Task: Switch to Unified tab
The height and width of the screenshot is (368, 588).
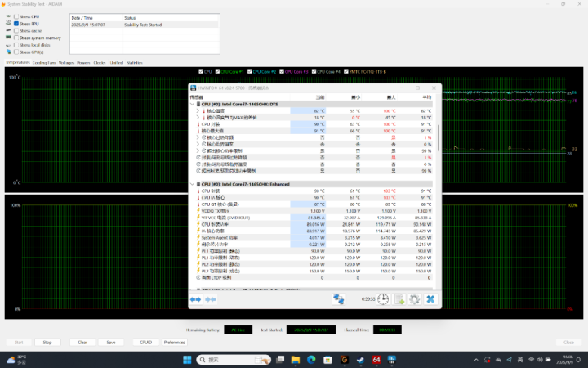Action: pos(116,63)
